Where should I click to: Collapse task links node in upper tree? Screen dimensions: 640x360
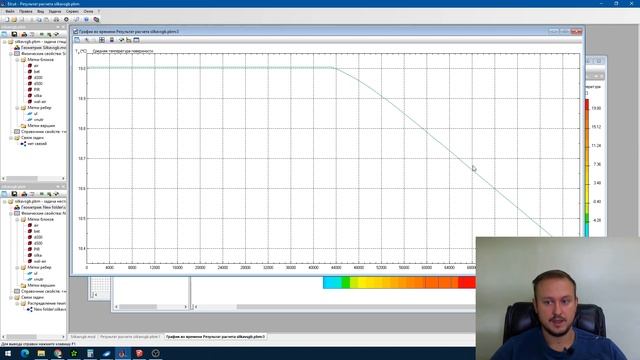pos(11,138)
